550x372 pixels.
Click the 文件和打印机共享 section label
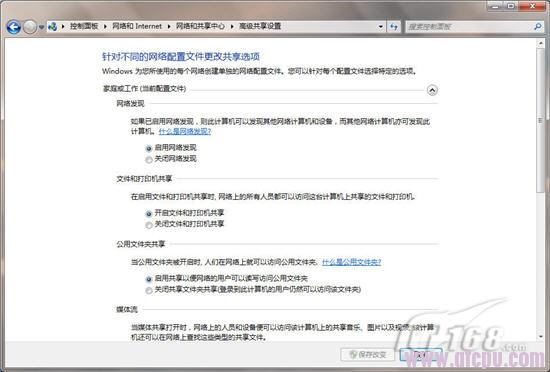pyautogui.click(x=144, y=179)
